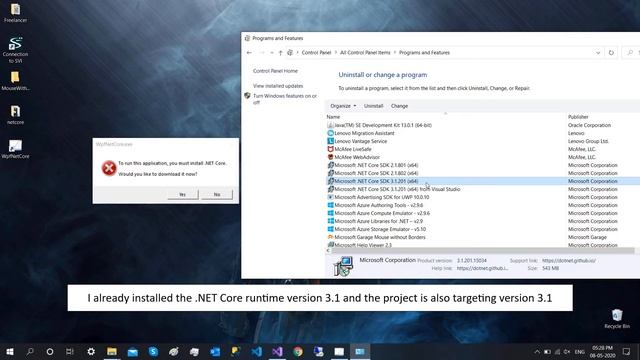Click All Control Panel Items breadcrumb
Image resolution: width=640 pixels, height=360 pixels.
[365, 53]
